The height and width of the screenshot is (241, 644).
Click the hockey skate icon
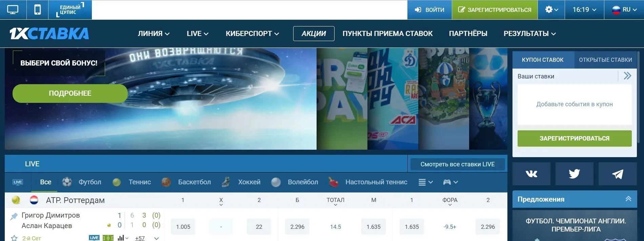(x=226, y=182)
